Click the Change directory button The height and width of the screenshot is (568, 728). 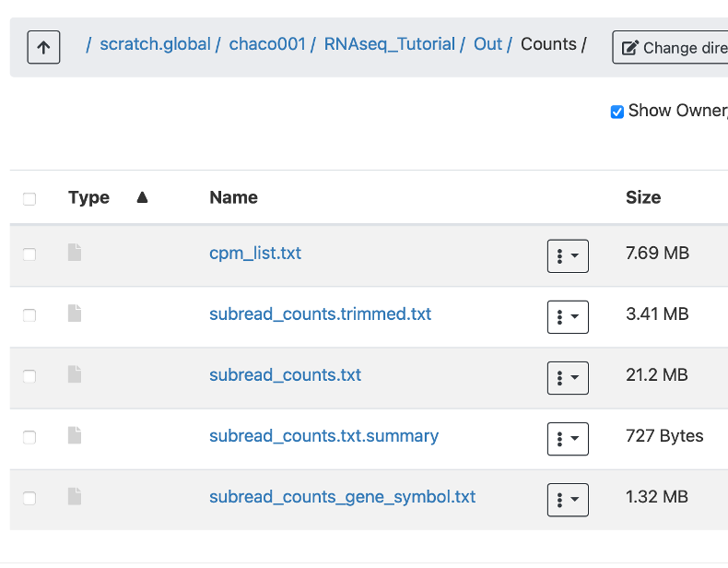click(671, 47)
